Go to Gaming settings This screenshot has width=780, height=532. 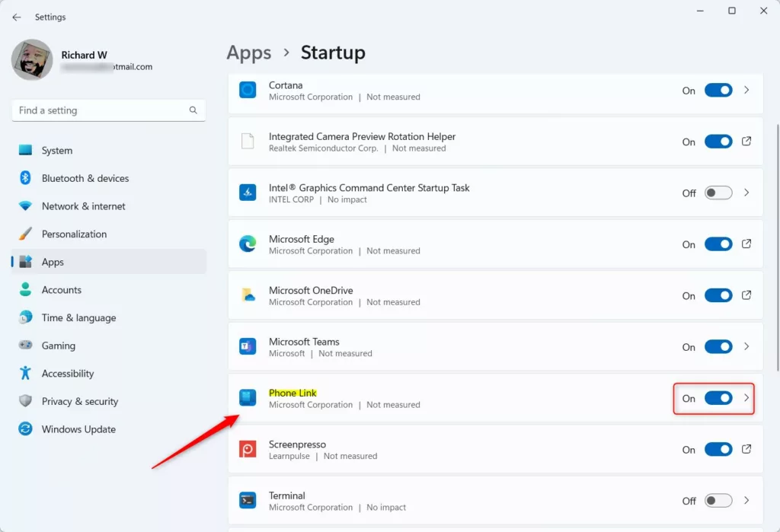click(x=108, y=345)
